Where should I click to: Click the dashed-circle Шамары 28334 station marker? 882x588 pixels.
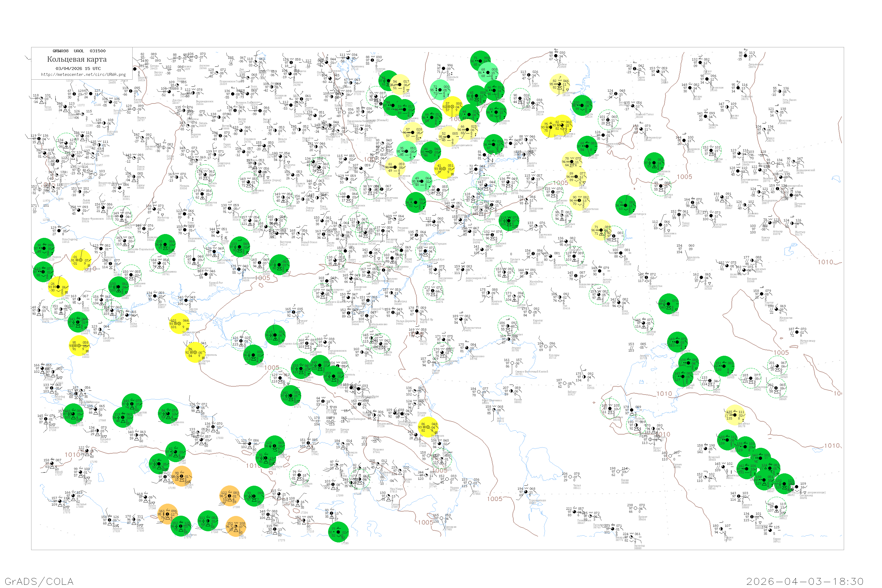tap(608, 120)
